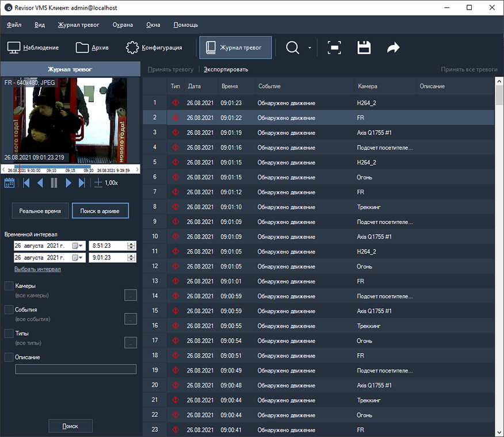Click the Выбрать интервал link

click(x=37, y=269)
